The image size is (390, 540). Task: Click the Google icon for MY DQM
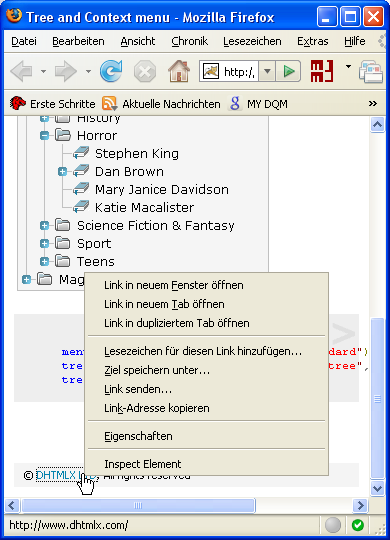point(235,103)
